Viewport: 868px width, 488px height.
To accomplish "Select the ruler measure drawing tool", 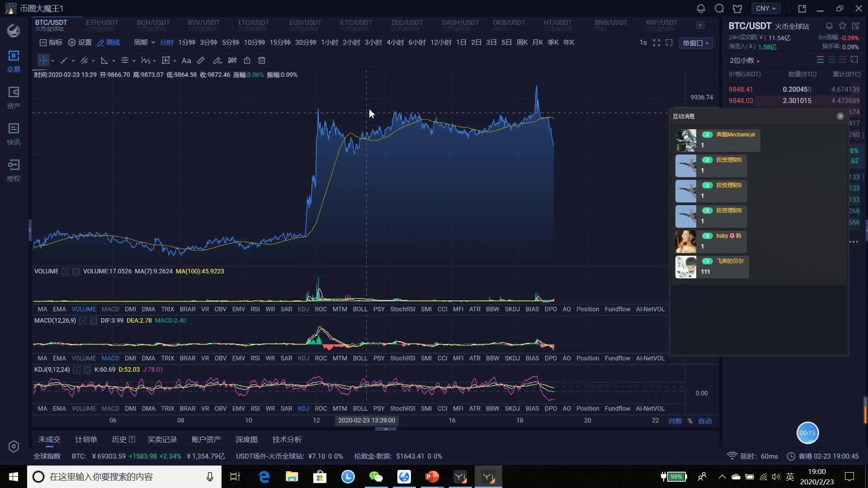I will tap(201, 60).
